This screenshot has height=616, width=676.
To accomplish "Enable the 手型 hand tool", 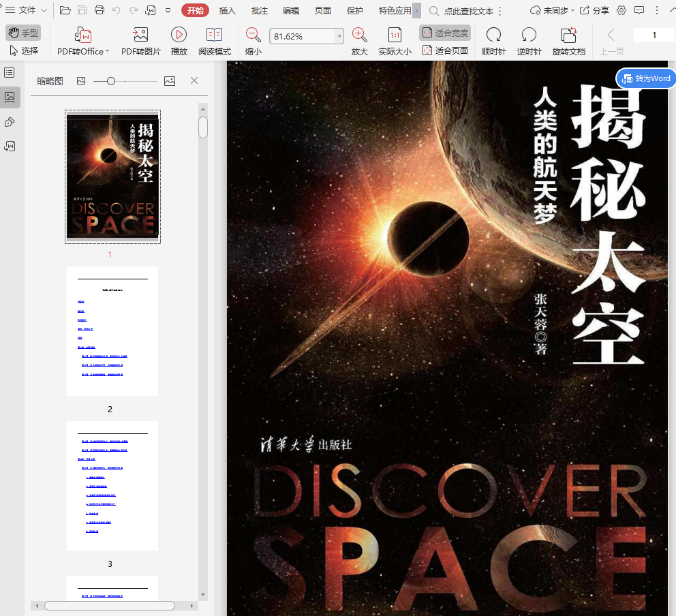I will coord(23,33).
